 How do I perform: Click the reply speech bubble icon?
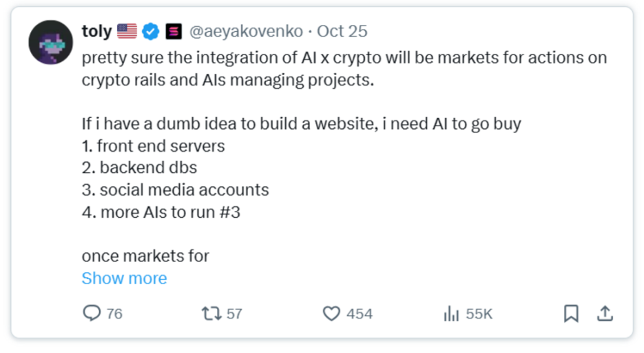(x=92, y=314)
